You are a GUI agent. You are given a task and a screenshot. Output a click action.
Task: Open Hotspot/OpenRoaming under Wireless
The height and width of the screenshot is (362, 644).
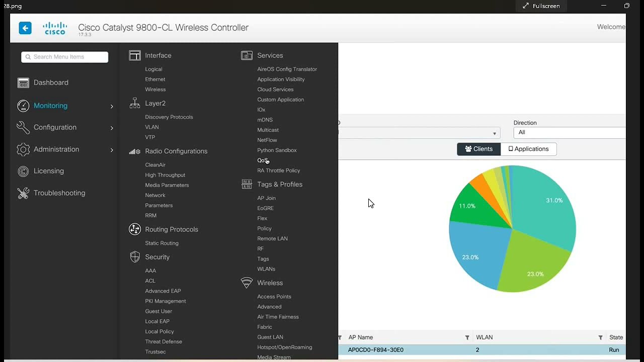pyautogui.click(x=284, y=347)
